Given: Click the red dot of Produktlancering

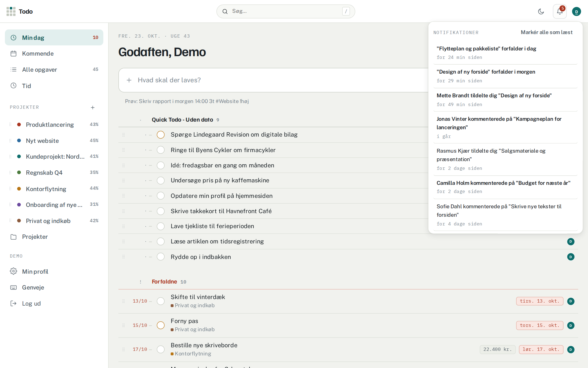Looking at the screenshot, I should [x=19, y=125].
